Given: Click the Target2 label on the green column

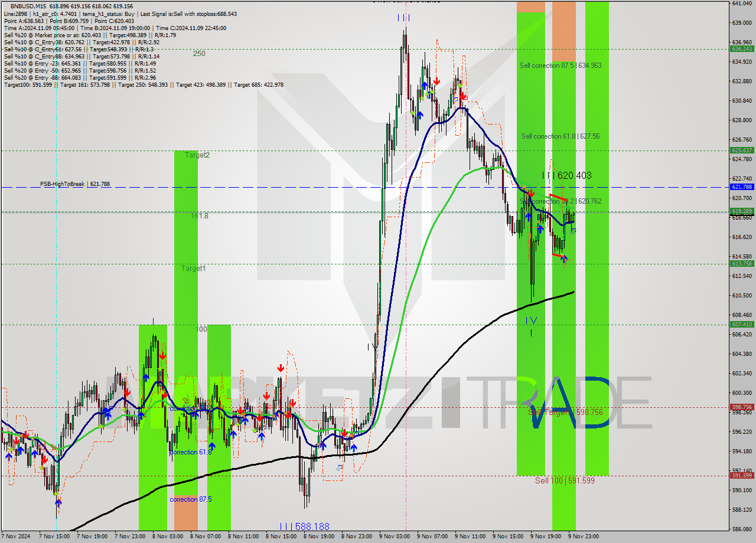Looking at the screenshot, I should tap(197, 155).
